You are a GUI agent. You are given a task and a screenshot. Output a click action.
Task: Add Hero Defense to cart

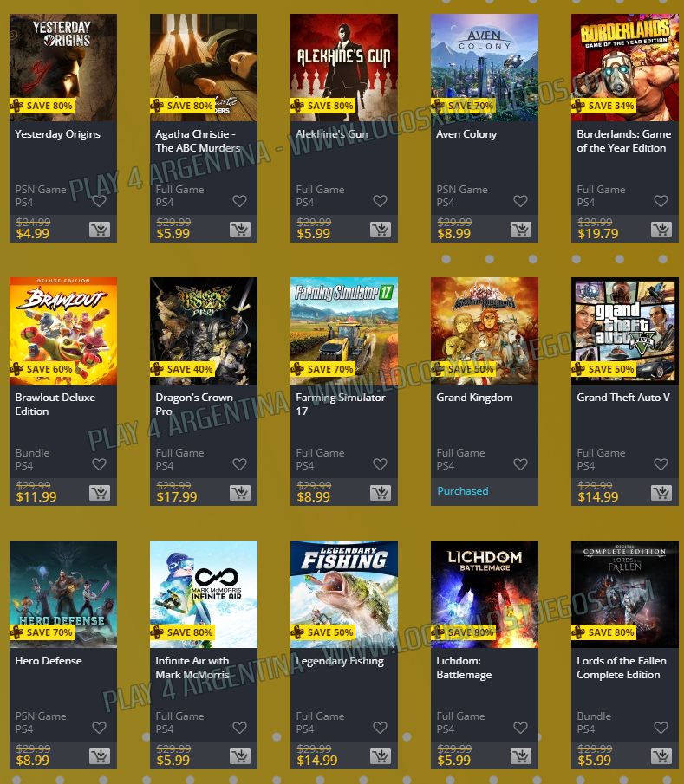[100, 756]
